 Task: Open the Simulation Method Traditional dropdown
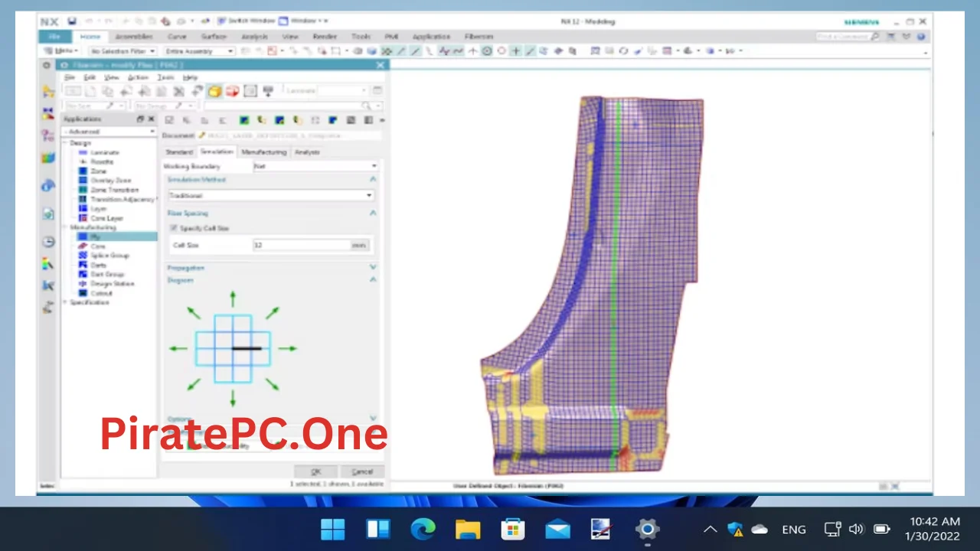[270, 195]
